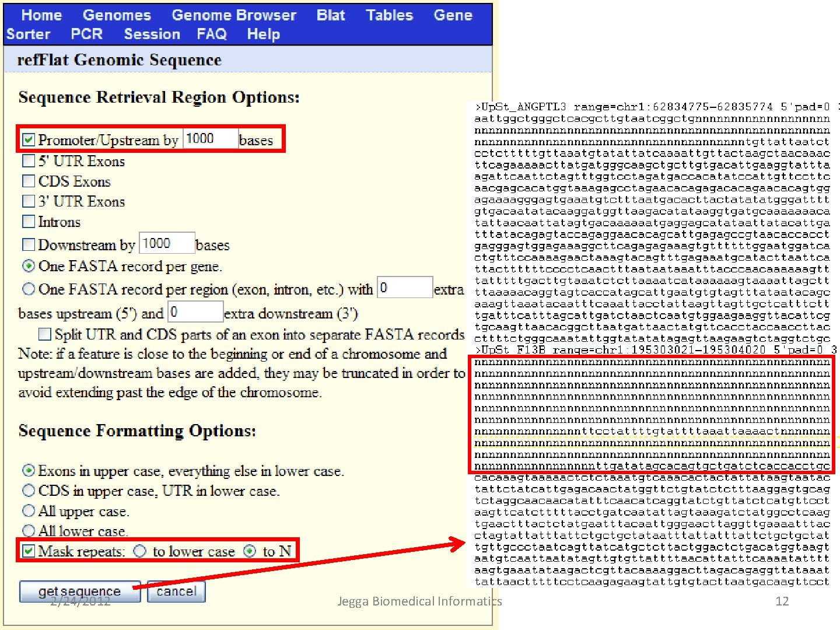Click the refFlat Genomic Sequence heading
The image size is (840, 630).
(119, 60)
